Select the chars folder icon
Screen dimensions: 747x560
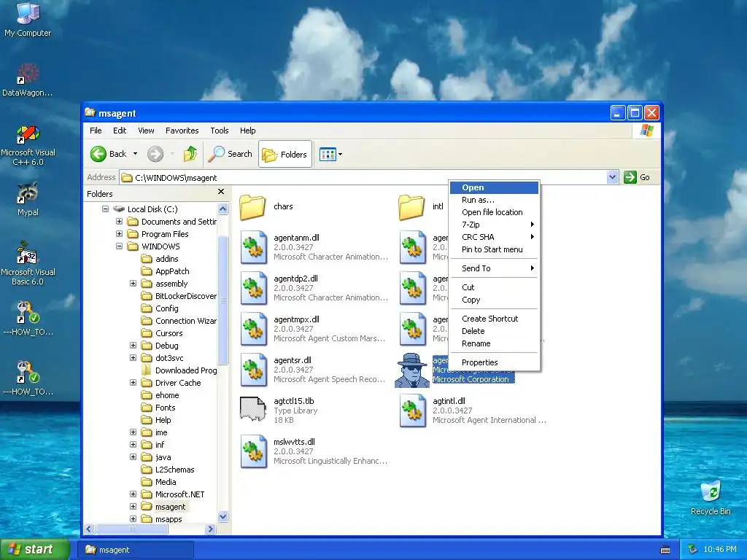point(252,206)
